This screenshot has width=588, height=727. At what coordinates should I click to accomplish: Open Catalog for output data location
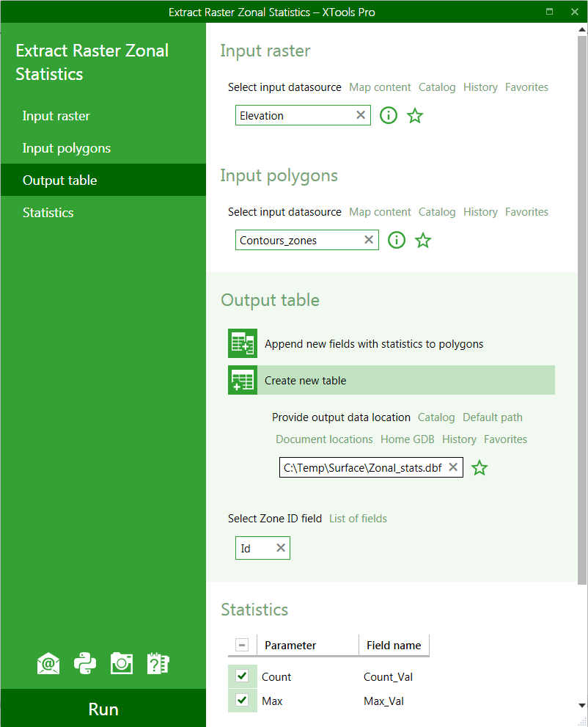coord(436,417)
